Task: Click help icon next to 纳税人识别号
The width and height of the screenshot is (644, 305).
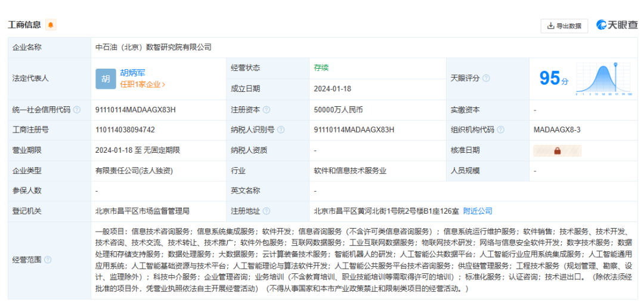Action: coord(281,130)
